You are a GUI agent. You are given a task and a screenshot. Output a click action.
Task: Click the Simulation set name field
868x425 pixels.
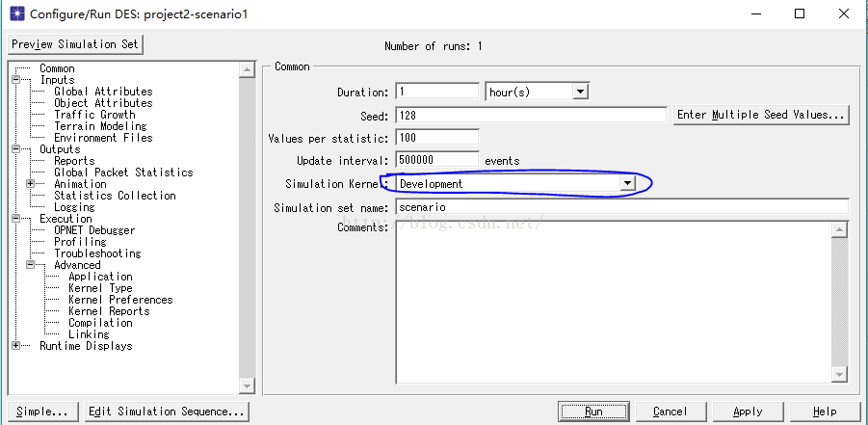(622, 207)
